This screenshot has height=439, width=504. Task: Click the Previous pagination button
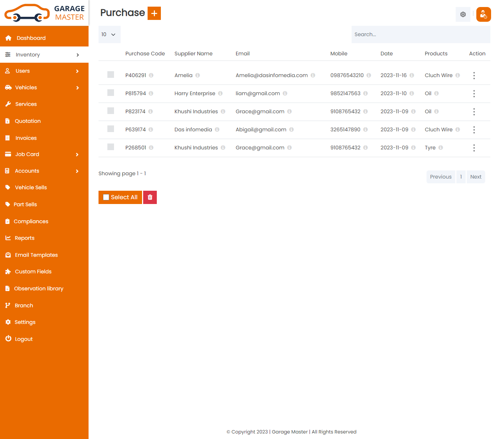[441, 177]
